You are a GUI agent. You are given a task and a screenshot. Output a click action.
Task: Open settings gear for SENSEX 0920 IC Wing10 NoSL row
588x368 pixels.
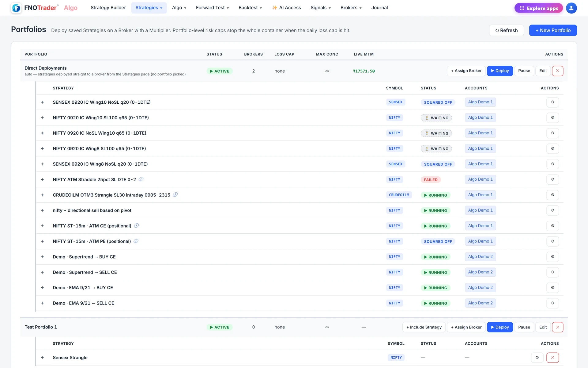click(x=552, y=102)
